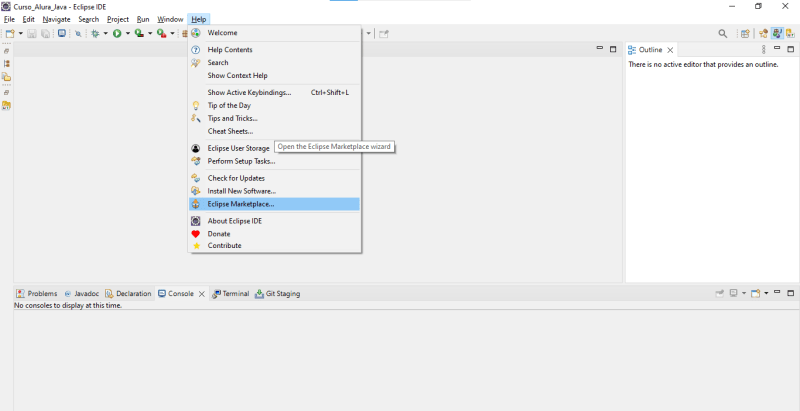
Task: Switch to the Git perspective icon
Action: pyautogui.click(x=791, y=34)
